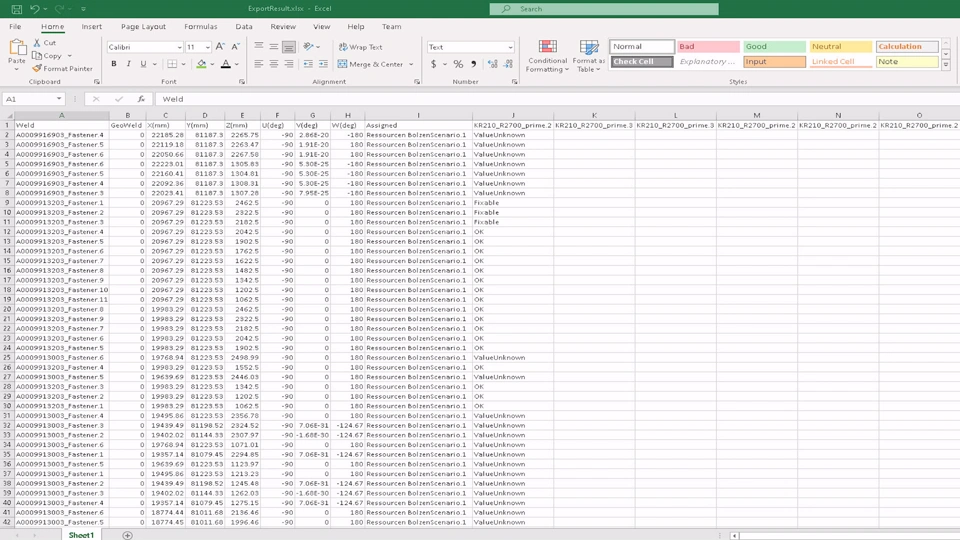Image resolution: width=960 pixels, height=540 pixels.
Task: Apply the Neutral cell style
Action: 840,47
